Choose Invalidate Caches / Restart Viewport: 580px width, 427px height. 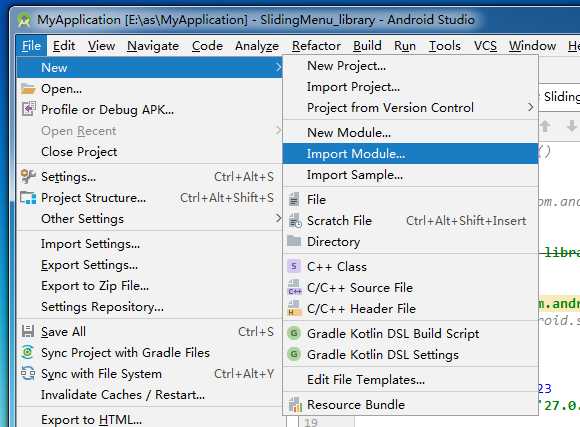(122, 394)
